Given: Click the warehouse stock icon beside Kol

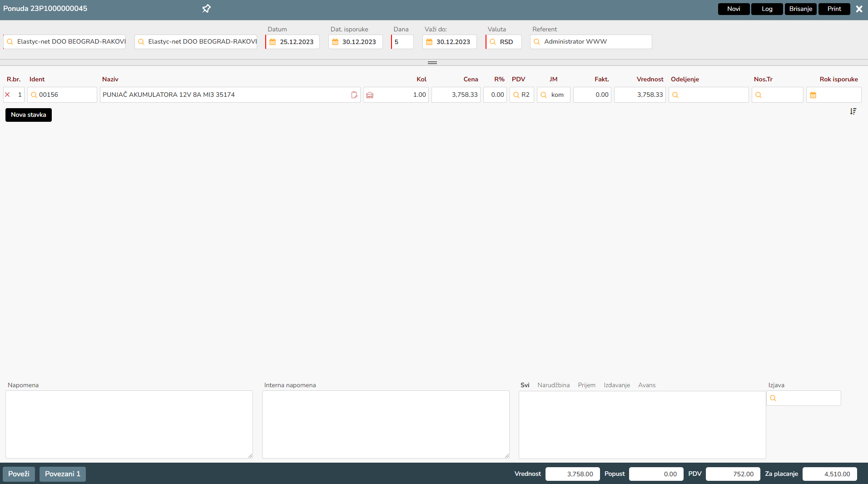Looking at the screenshot, I should tap(370, 95).
